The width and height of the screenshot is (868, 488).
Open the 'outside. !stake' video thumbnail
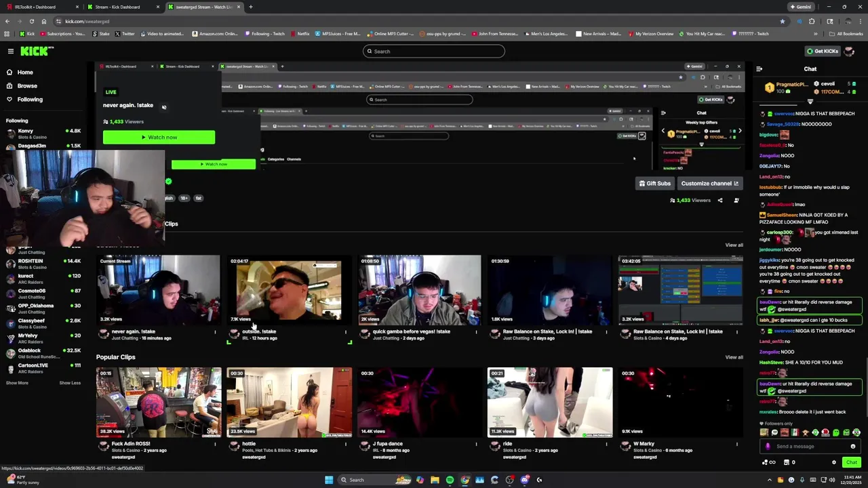coord(289,290)
